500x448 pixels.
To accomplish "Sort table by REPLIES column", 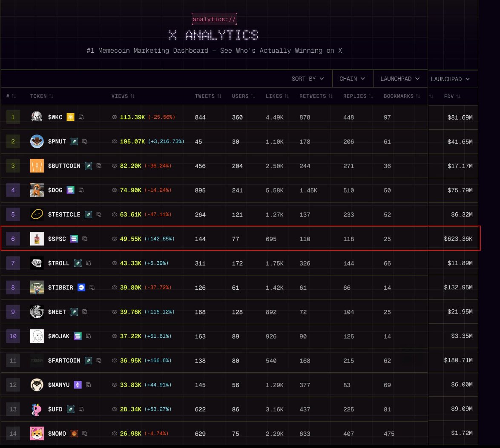I will coord(358,96).
